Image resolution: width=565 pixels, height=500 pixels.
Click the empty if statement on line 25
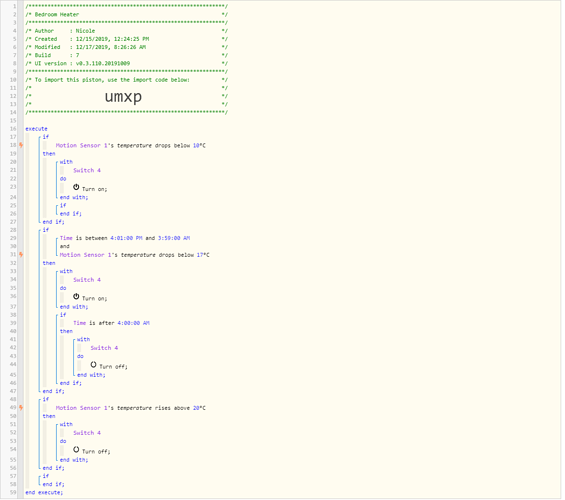click(63, 205)
